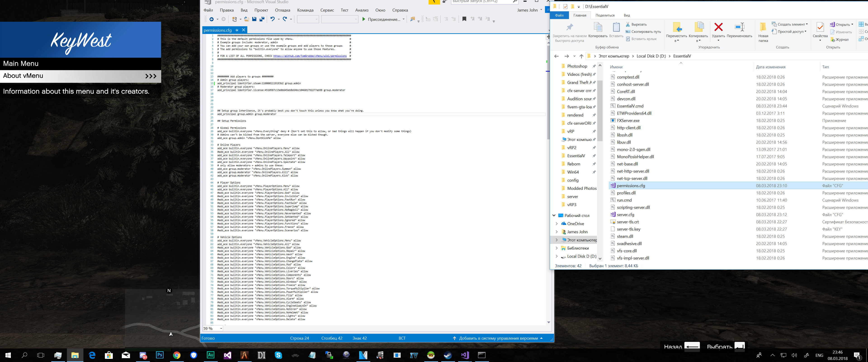This screenshot has width=868, height=362.
Task: Click the Find in Files toolbar icon
Action: coord(413,19)
